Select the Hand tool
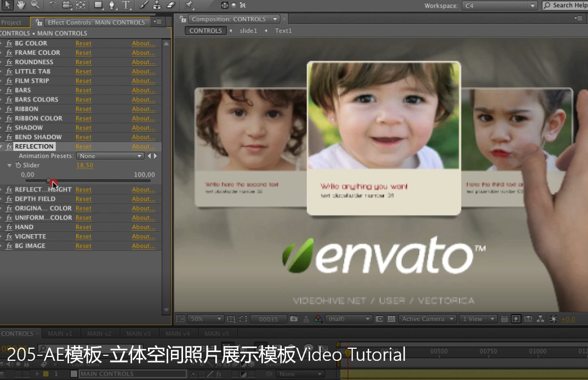The image size is (588, 380). point(21,5)
